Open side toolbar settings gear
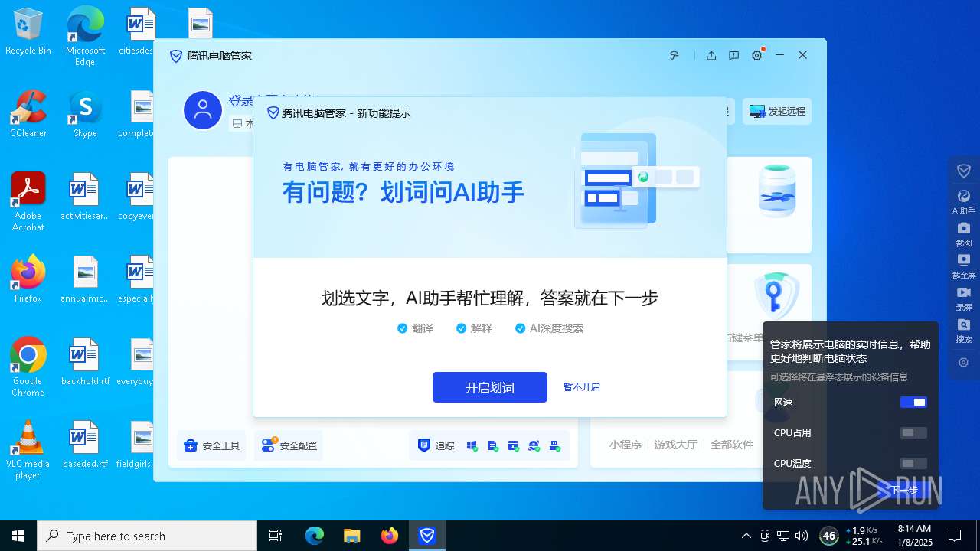 point(964,363)
